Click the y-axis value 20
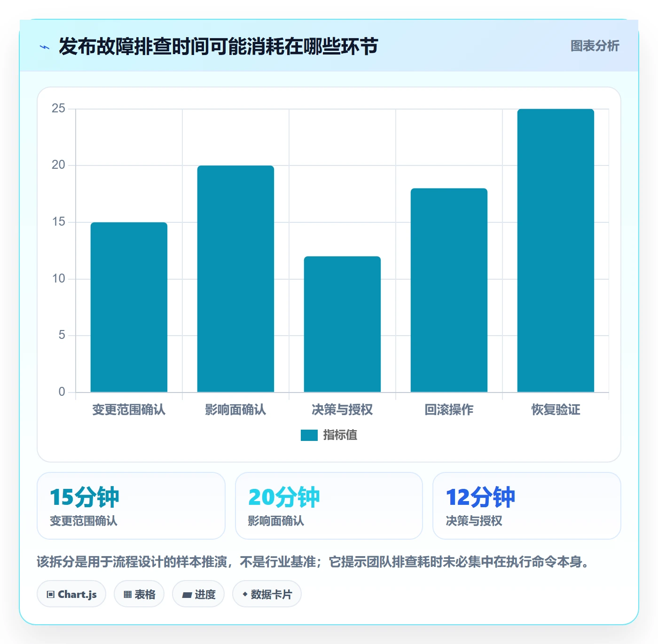 pos(58,165)
